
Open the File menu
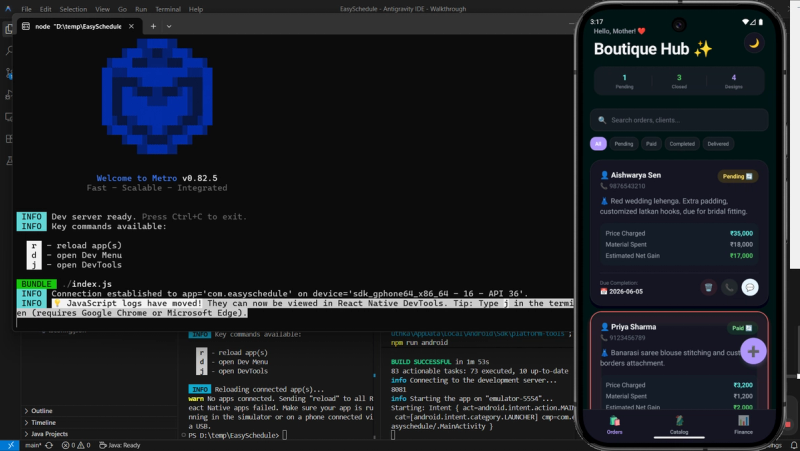[x=26, y=9]
